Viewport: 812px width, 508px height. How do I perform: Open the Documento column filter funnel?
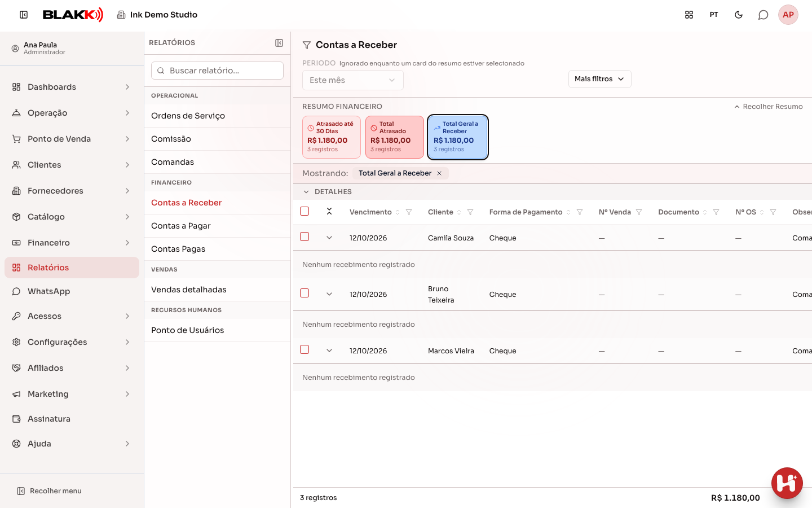716,212
